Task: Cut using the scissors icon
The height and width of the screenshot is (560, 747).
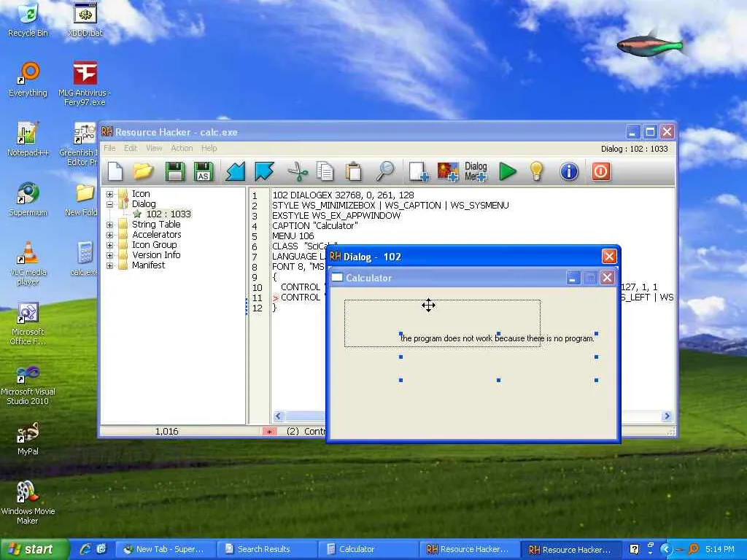Action: [298, 171]
